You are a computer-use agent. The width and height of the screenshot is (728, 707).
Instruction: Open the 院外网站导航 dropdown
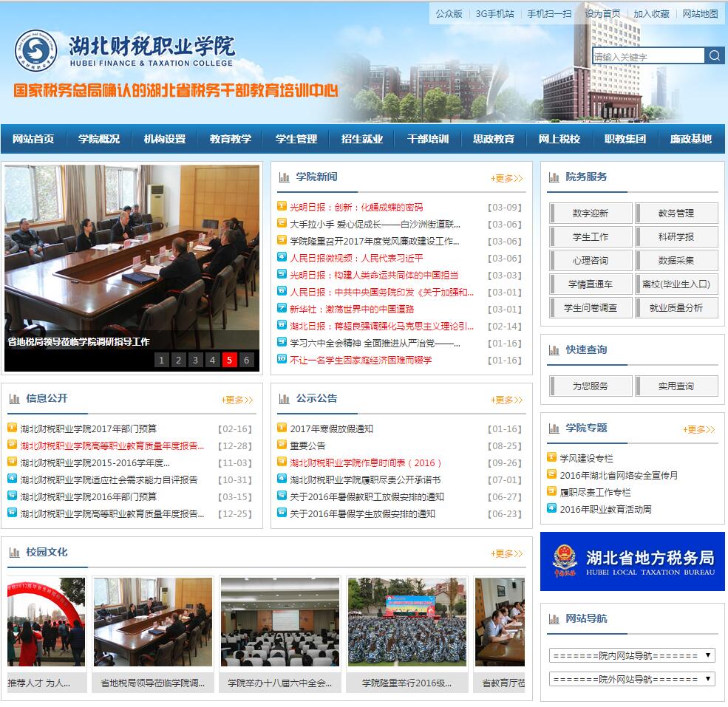[632, 679]
